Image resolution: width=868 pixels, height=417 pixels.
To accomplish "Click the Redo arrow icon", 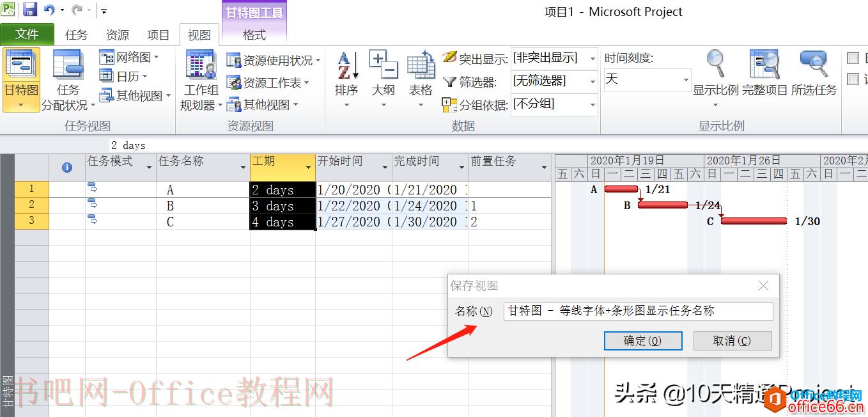I will pyautogui.click(x=77, y=10).
